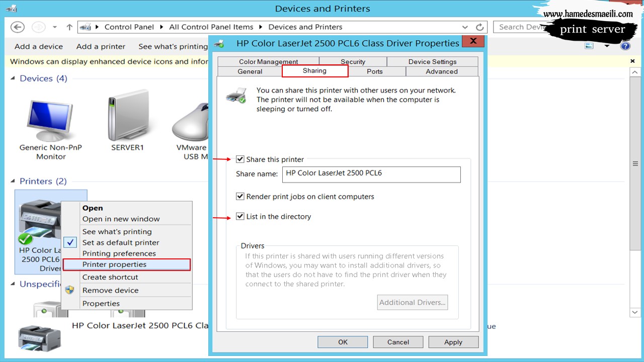Click the Apply button

click(453, 342)
